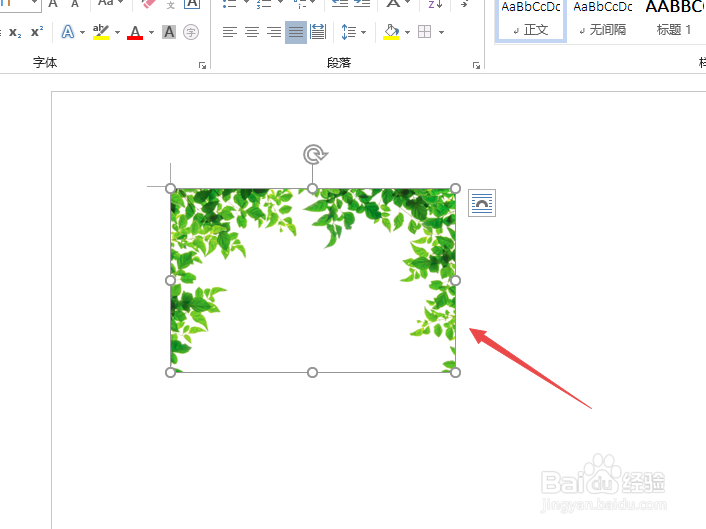
Task: Open the phonetic guide tool
Action: point(170,5)
